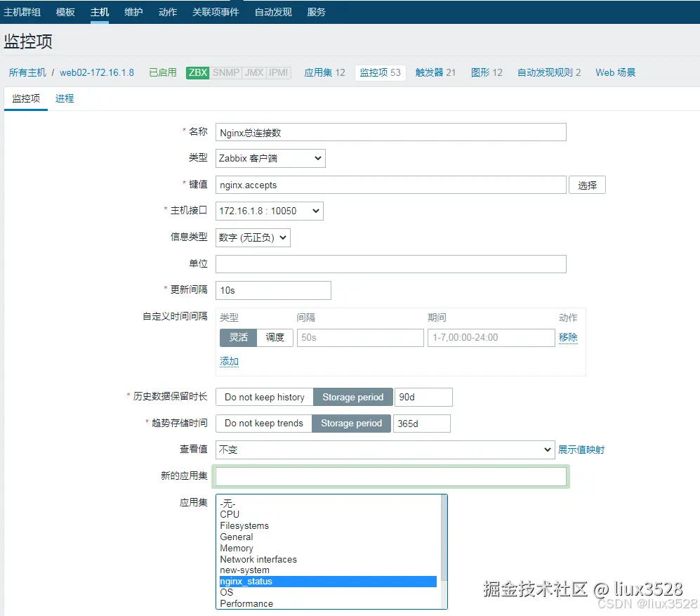The width and height of the screenshot is (700, 616).
Task: Expand the 类型 dropdown showing Zabbix 客户端
Action: [270, 158]
